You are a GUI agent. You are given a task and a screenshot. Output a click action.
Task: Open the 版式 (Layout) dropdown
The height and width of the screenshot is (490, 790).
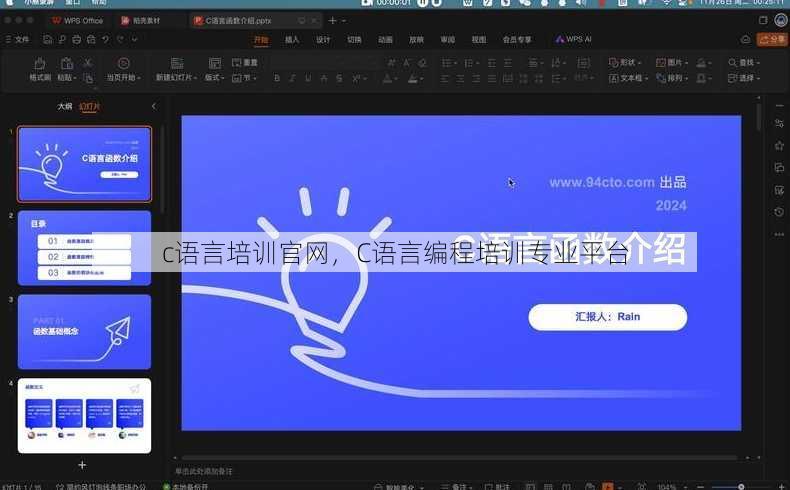215,69
